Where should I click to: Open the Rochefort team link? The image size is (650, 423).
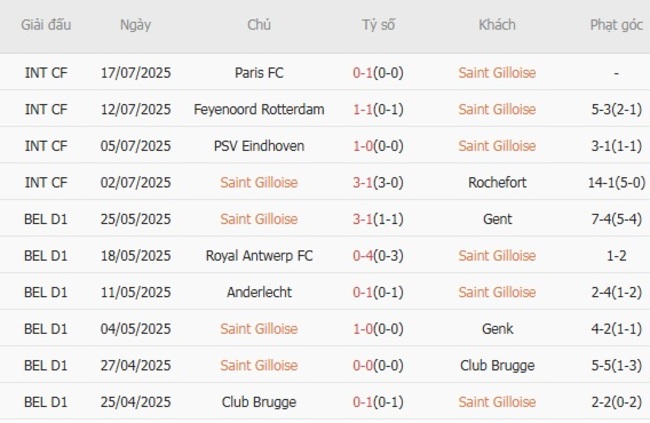(x=497, y=182)
